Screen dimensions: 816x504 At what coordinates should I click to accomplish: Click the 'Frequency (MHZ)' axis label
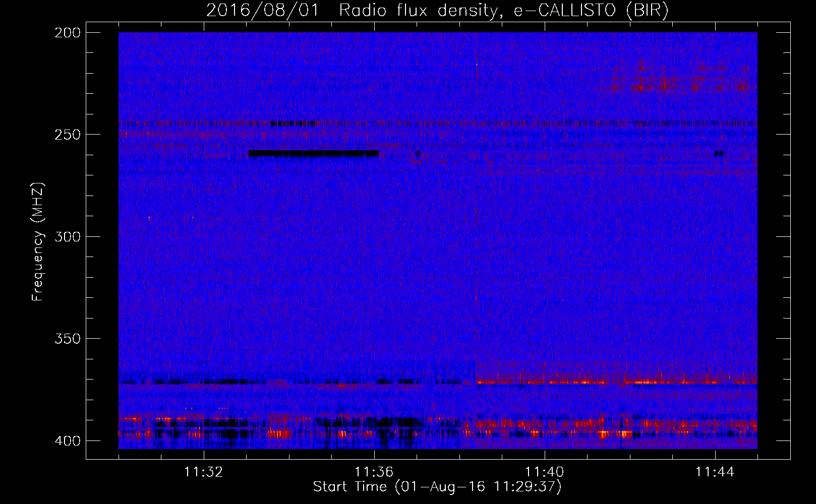[38, 241]
